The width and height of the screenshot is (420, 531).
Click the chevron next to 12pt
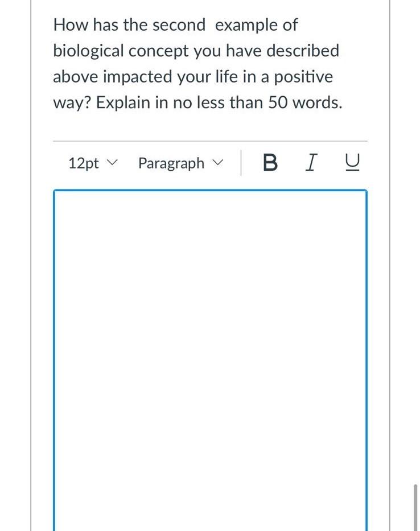tap(112, 163)
